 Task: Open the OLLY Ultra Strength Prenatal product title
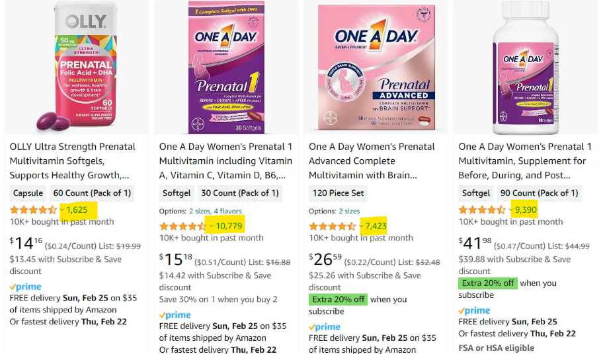(73, 161)
